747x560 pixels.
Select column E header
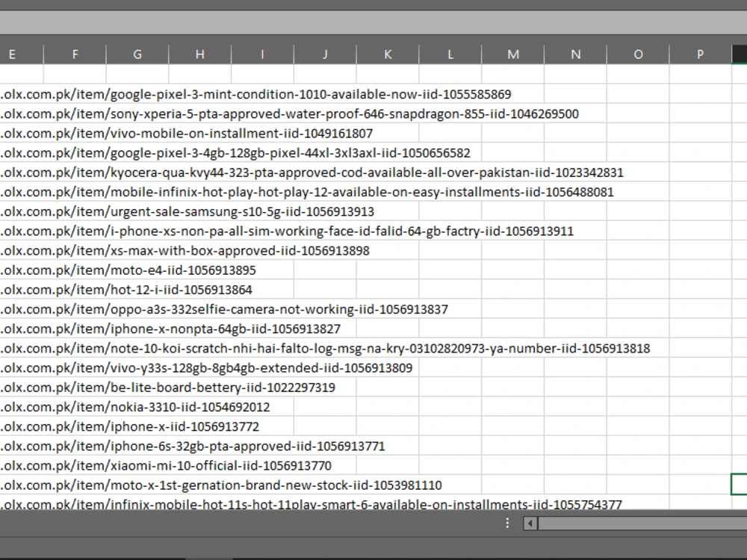coord(22,55)
